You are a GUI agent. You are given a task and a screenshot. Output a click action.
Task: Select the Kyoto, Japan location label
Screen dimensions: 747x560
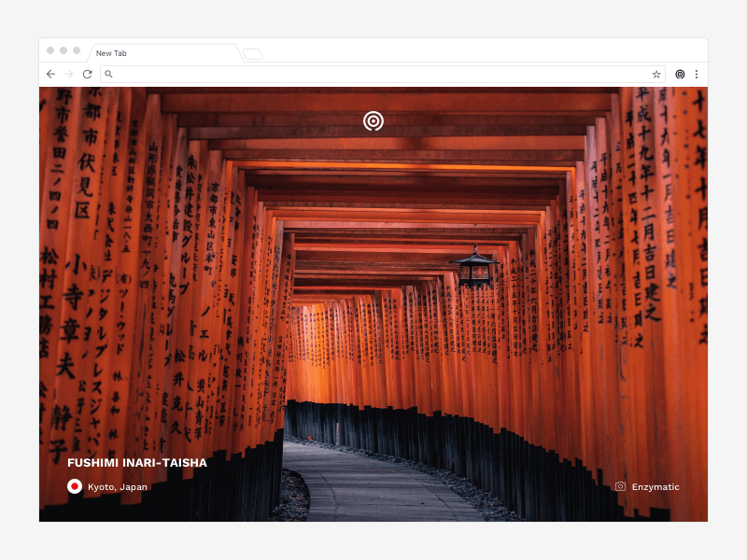[117, 486]
